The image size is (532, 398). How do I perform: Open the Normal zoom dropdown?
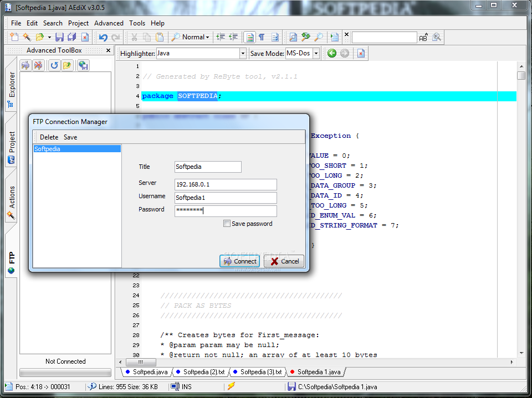pos(190,37)
